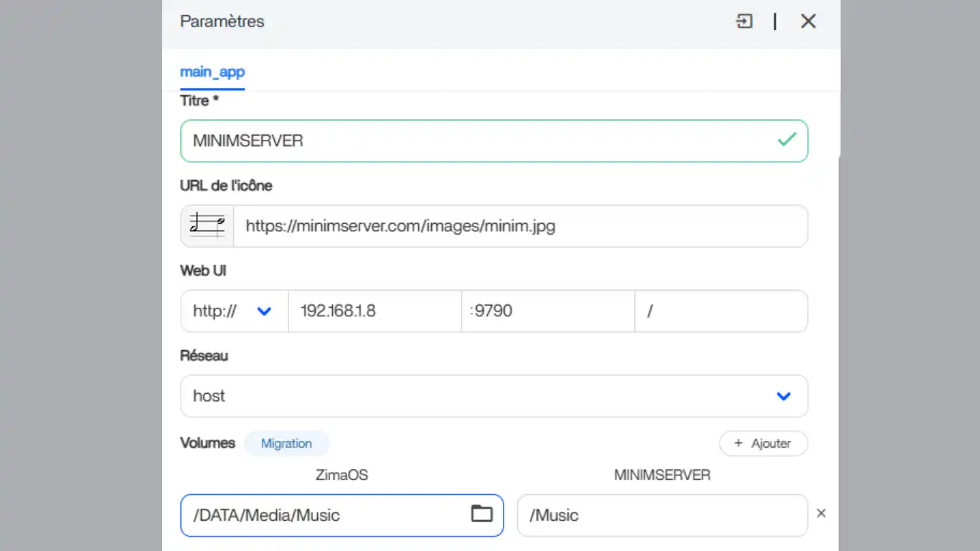Click the import configuration icon in header
The height and width of the screenshot is (551, 980).
coord(745,22)
